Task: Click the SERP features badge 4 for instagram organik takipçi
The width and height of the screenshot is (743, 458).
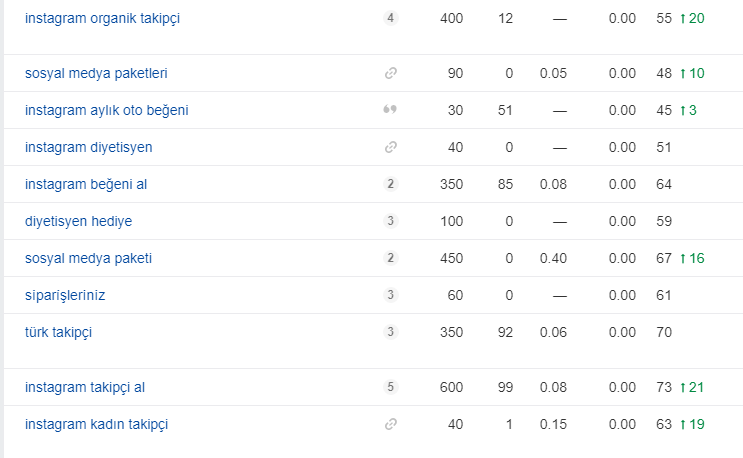Action: (x=390, y=18)
